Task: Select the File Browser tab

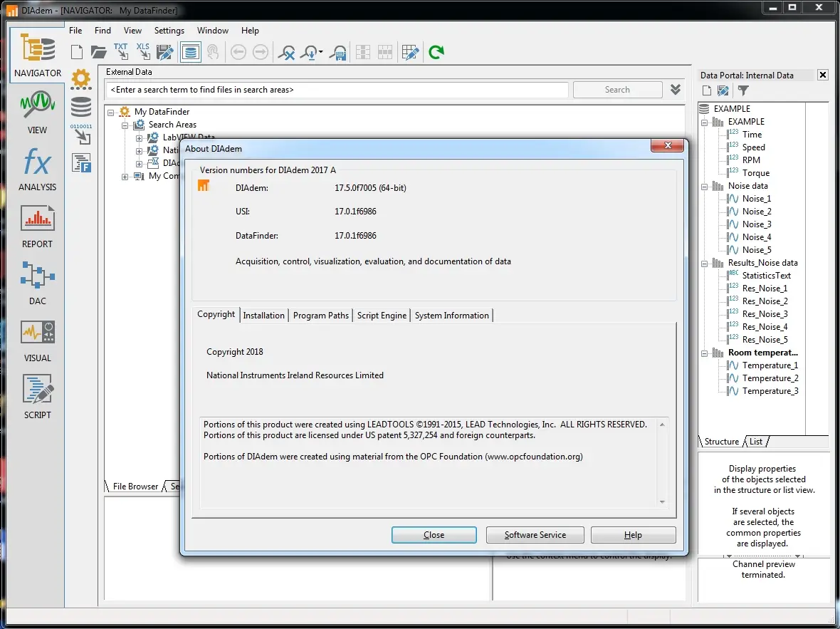Action: coord(135,487)
